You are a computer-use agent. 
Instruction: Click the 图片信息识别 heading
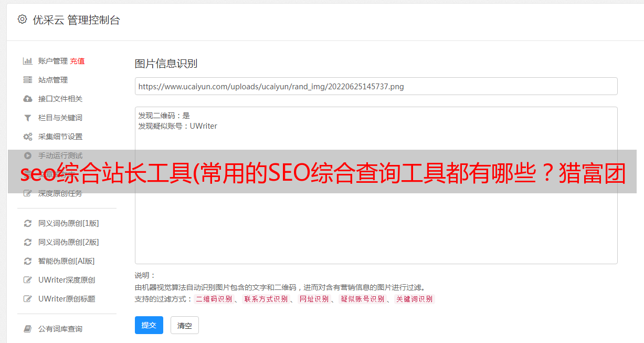pyautogui.click(x=166, y=64)
